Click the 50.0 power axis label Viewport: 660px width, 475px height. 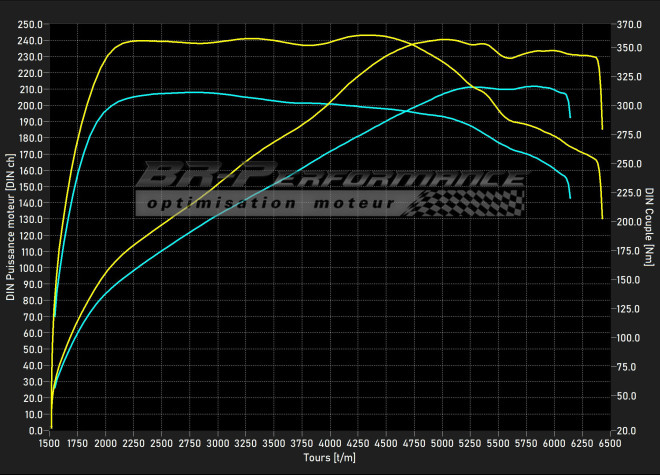pyautogui.click(x=33, y=350)
